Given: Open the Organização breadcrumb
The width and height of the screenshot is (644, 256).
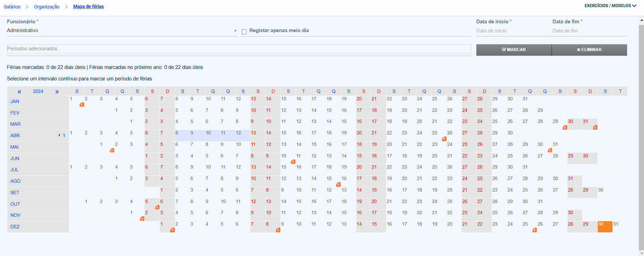Looking at the screenshot, I should (47, 7).
